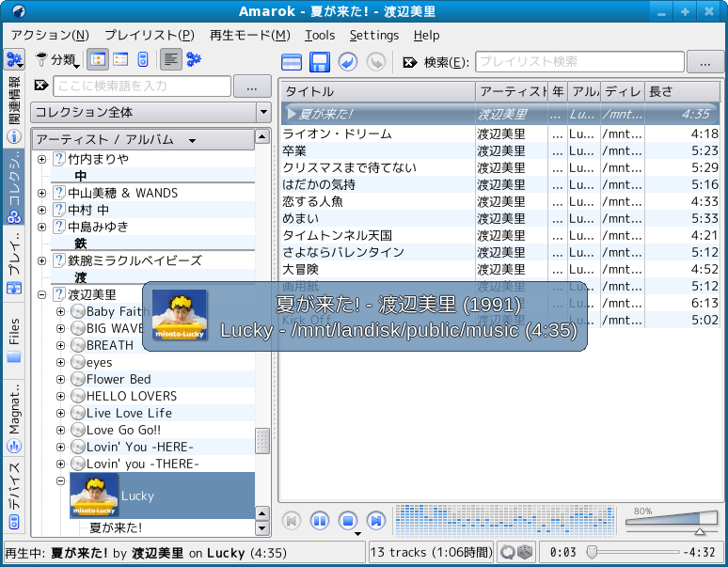Click in the playlist search field
The width and height of the screenshot is (728, 567).
579,62
